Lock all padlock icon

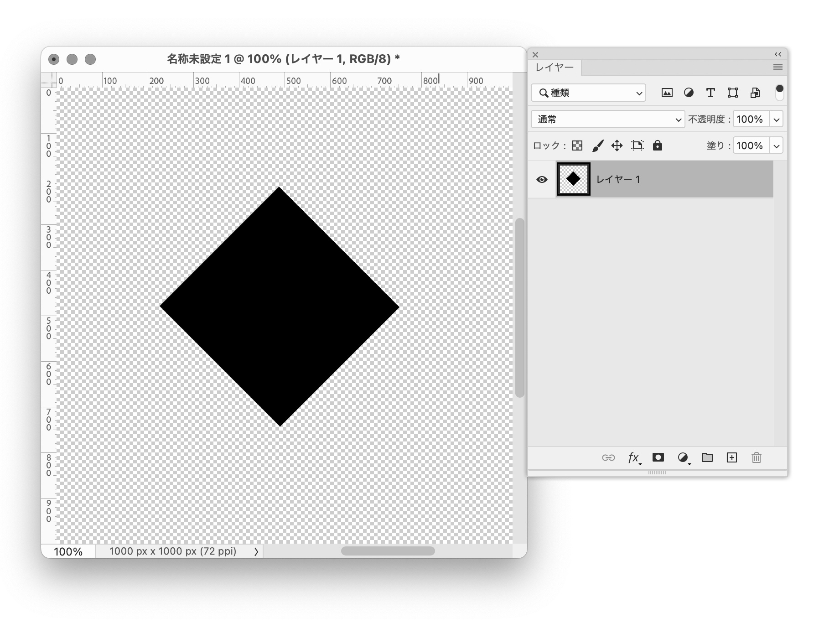coord(657,145)
